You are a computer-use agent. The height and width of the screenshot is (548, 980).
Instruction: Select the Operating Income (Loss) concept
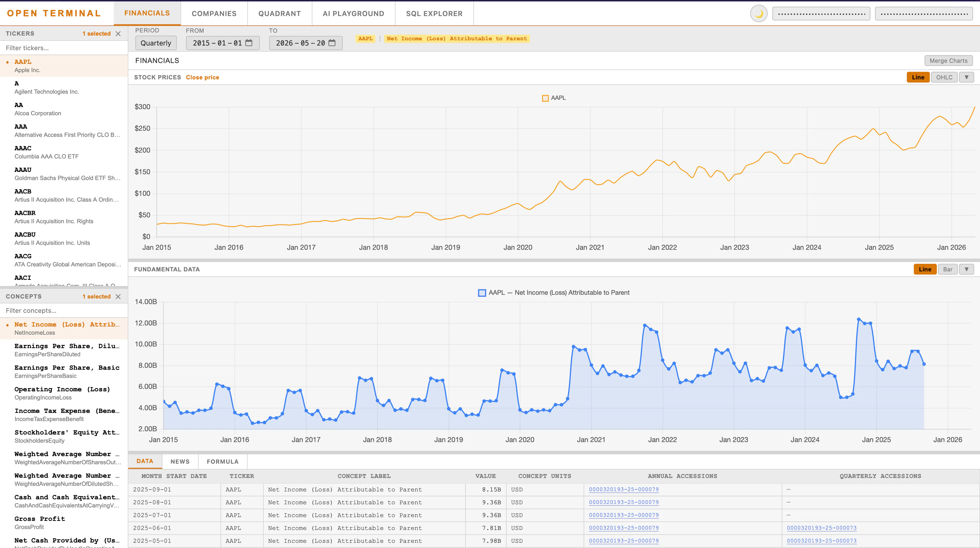pyautogui.click(x=64, y=393)
